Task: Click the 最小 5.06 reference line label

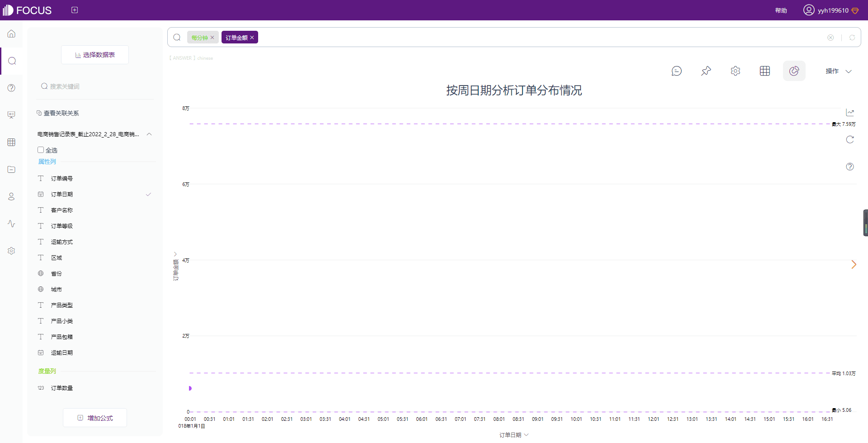Action: [841, 410]
